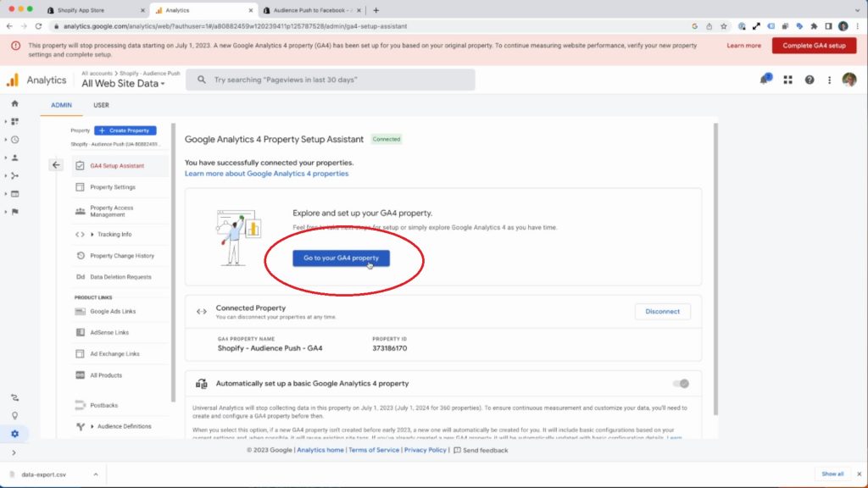Expand the Conversions sidebar section arrow
This screenshot has width=868, height=488.
(6, 212)
